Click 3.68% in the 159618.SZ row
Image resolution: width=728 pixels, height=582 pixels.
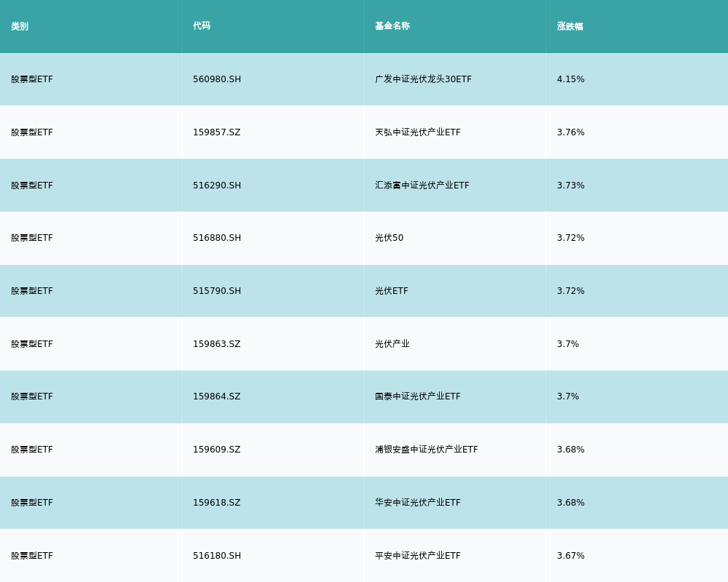click(571, 503)
